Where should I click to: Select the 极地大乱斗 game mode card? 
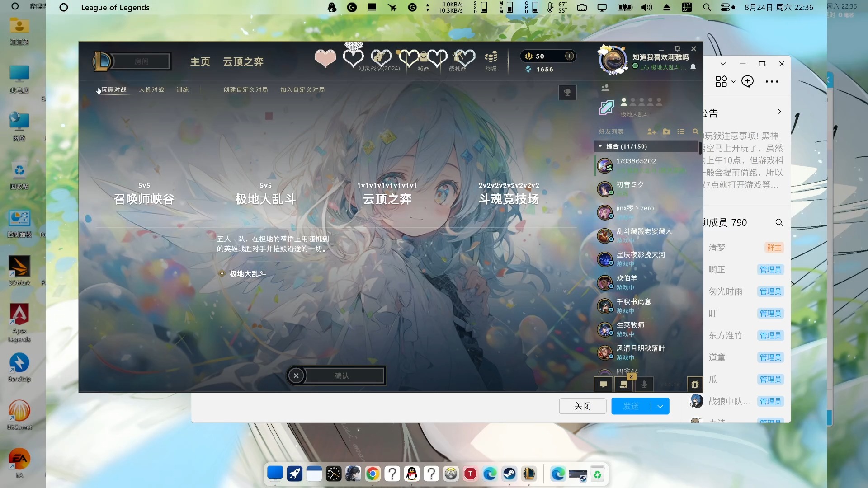(266, 194)
